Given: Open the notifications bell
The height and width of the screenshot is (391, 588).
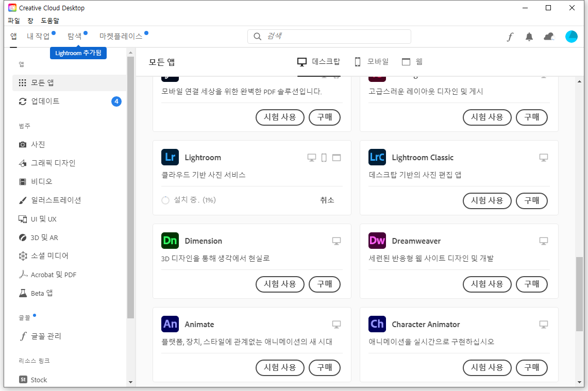Looking at the screenshot, I should pos(529,37).
